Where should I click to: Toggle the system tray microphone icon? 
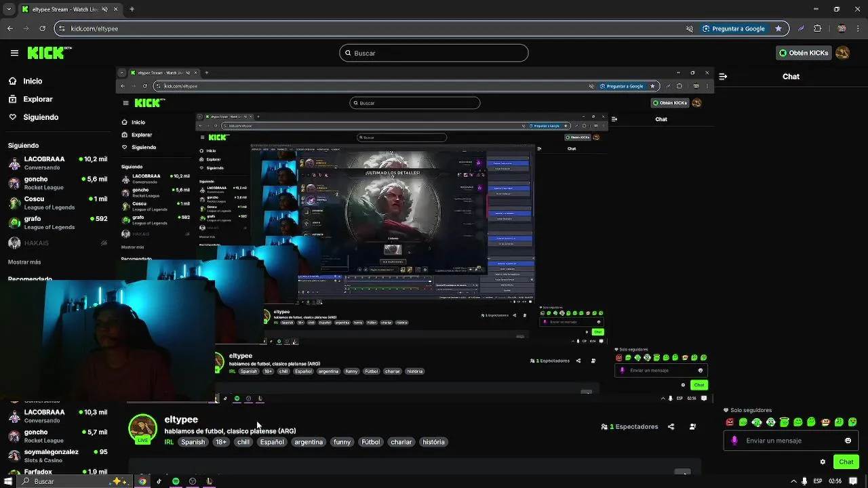pos(804,481)
